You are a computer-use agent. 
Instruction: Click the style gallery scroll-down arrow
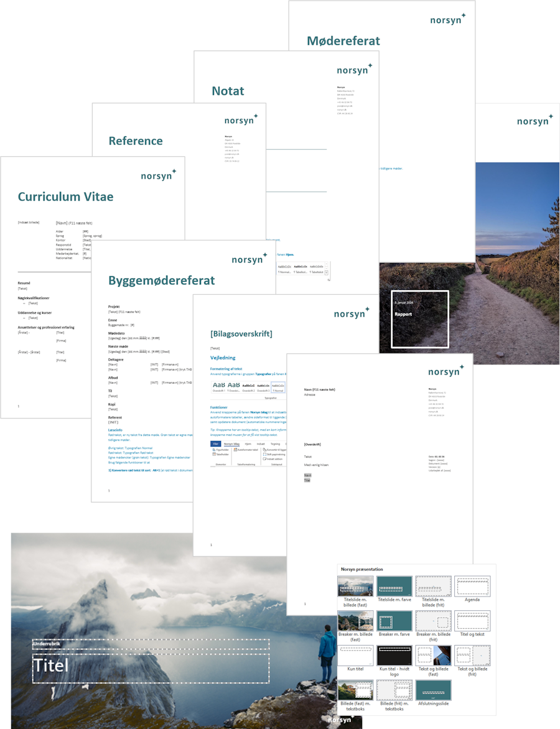coord(327,268)
